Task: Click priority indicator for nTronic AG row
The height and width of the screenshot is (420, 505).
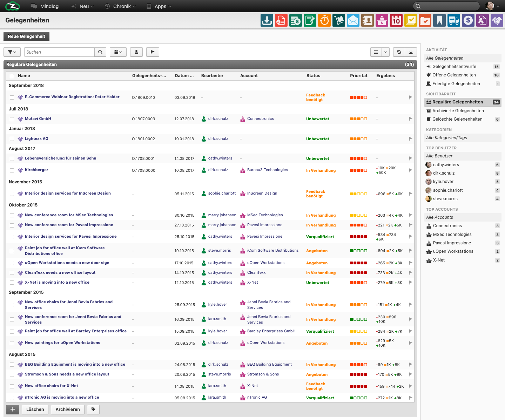Action: pos(358,398)
